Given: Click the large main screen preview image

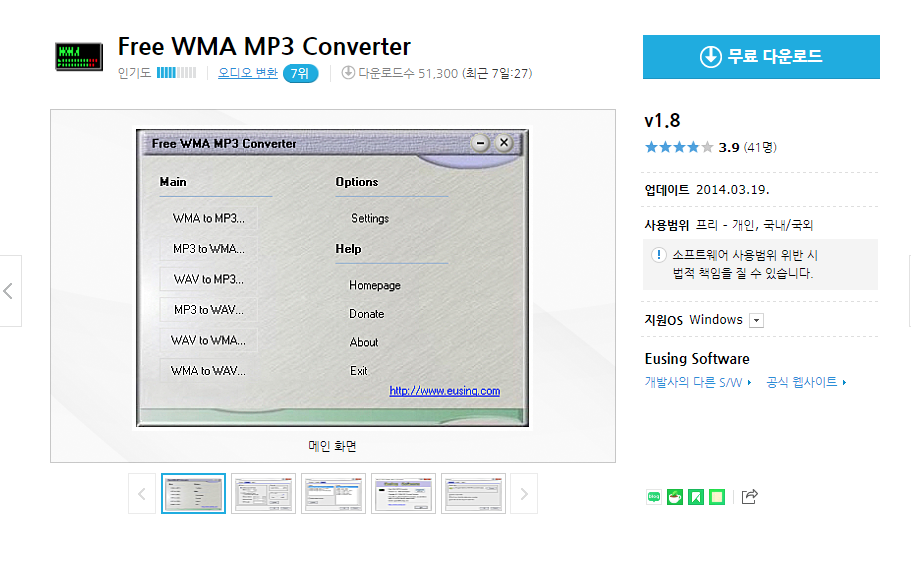Looking at the screenshot, I should point(332,278).
